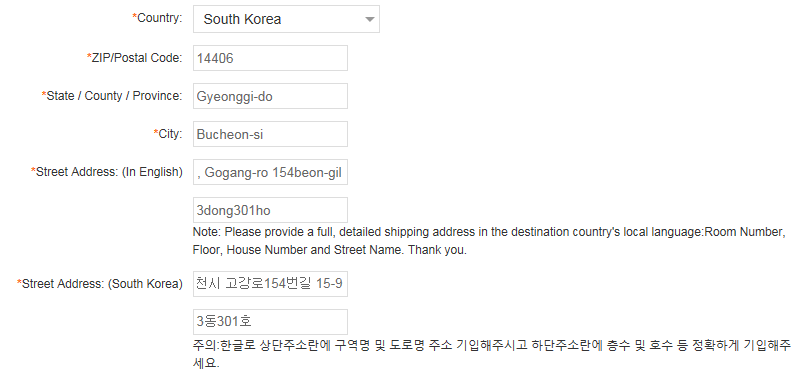
Task: Click the gray arrow of Country selector
Action: (369, 20)
